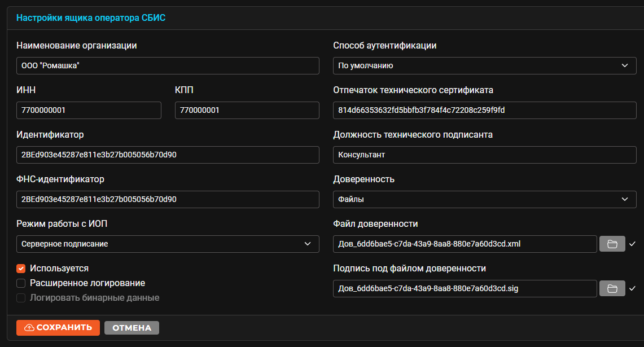Focus the ИНН input field
Screen dimensions: 644x347
pyautogui.click(x=89, y=110)
